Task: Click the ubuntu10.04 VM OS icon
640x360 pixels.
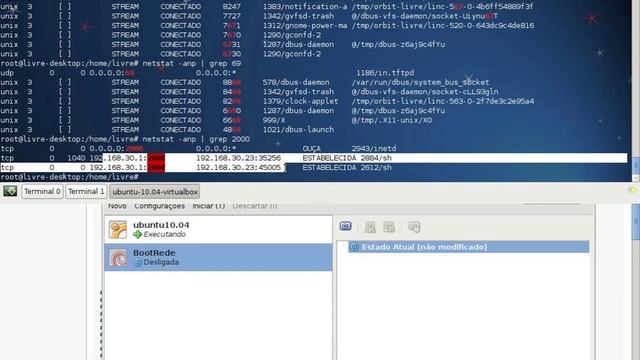Action: point(118,229)
